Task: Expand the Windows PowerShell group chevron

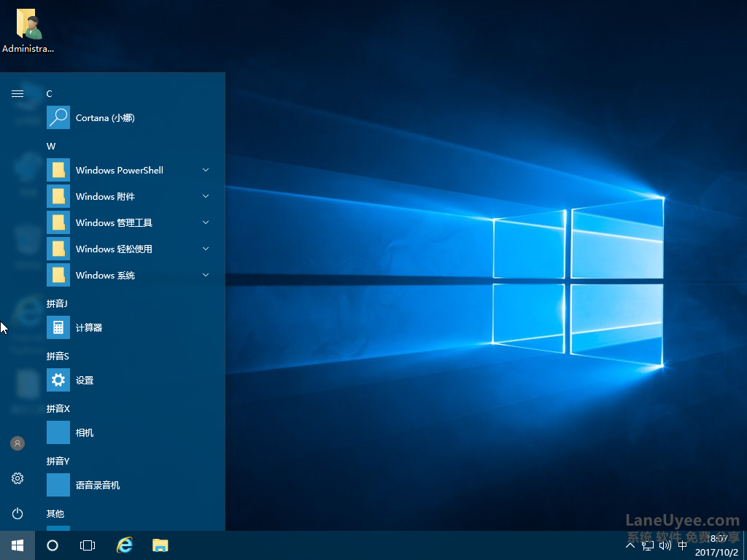Action: coord(206,170)
